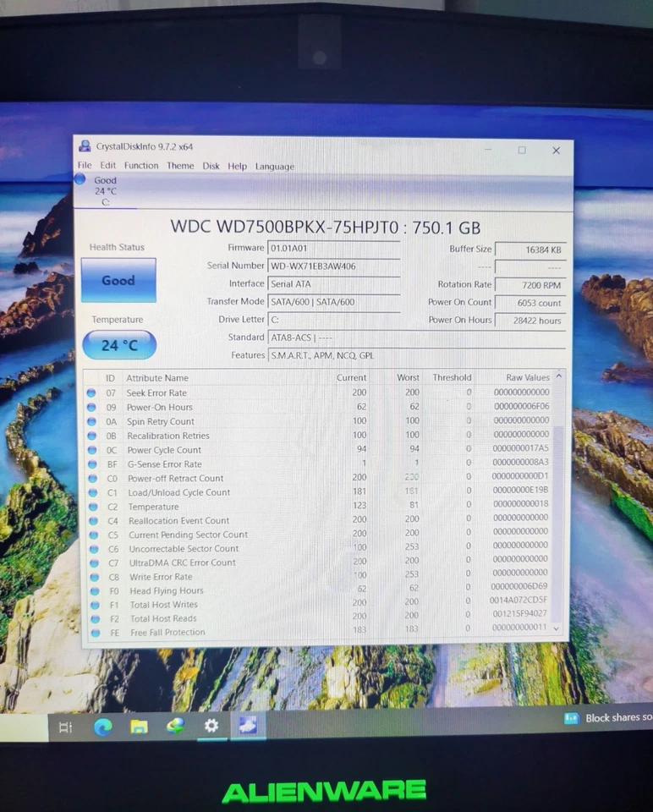Viewport: 653px width, 812px height.
Task: Select the Load/Unload Cycle Count attribute name
Action: pyautogui.click(x=179, y=492)
